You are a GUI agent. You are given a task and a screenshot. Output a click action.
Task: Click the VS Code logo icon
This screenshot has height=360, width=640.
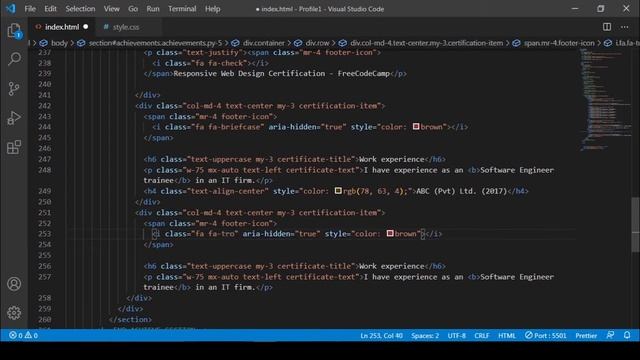[11, 9]
